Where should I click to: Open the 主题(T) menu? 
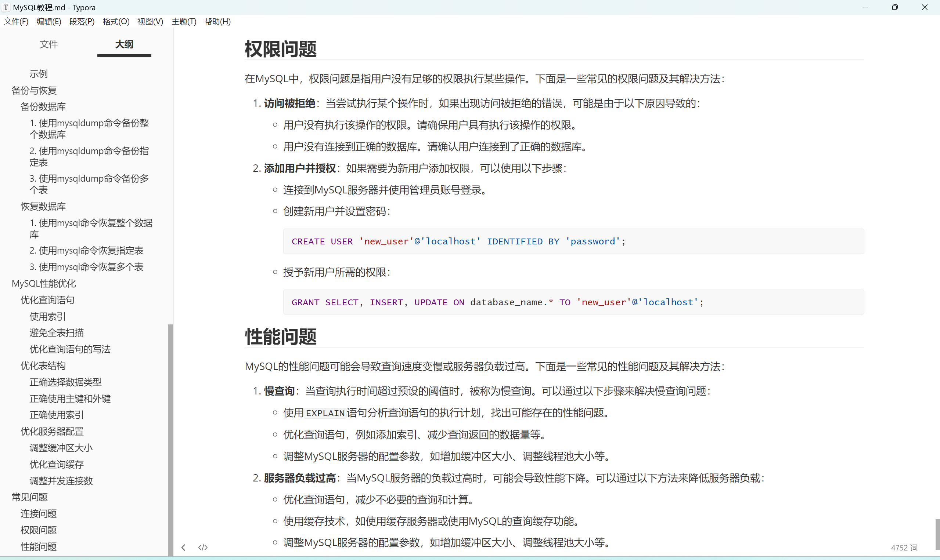click(184, 22)
